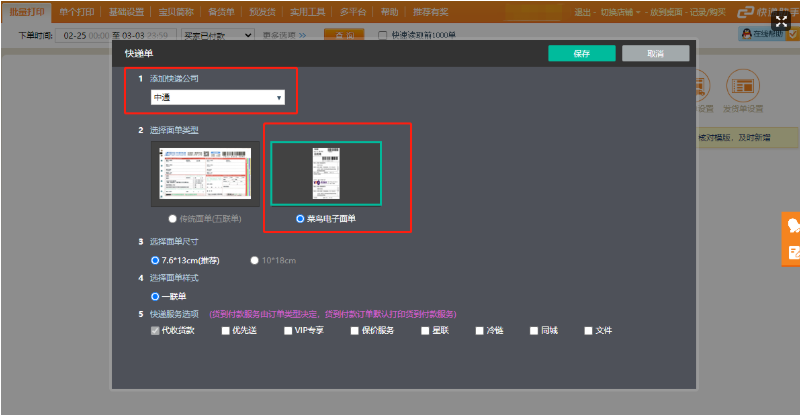This screenshot has width=800, height=415.
Task: Choose the 7.6*13cm(推荐) size option
Action: click(x=155, y=260)
